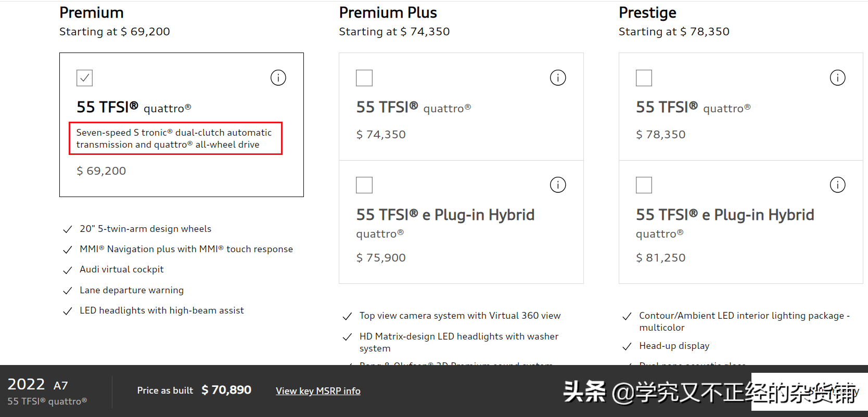The image size is (868, 417).
Task: Check the Prestige 55 TFSI quattro box
Action: (644, 78)
